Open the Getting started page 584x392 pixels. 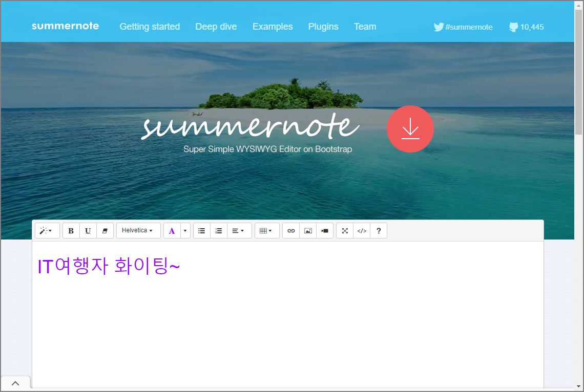(150, 27)
